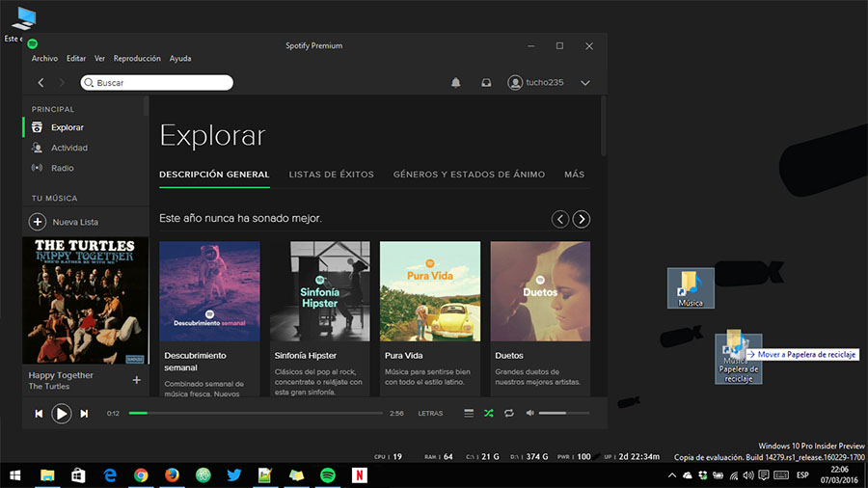Screen dimensions: 868x488
Task: Skip to next track
Action: [x=84, y=414]
